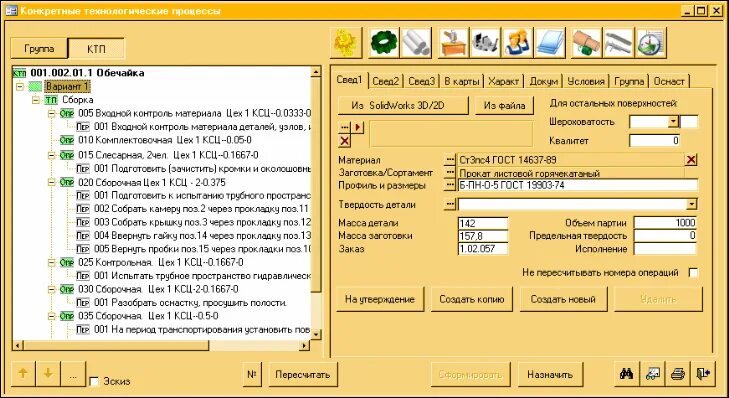Print using the printer icon
Image resolution: width=729 pixels, height=398 pixels.
click(x=678, y=374)
